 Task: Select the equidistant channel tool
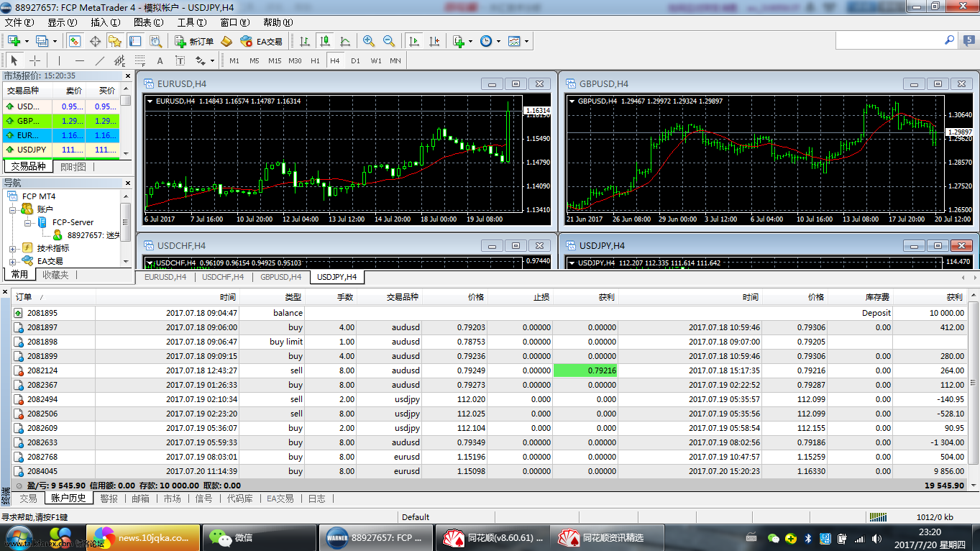119,60
